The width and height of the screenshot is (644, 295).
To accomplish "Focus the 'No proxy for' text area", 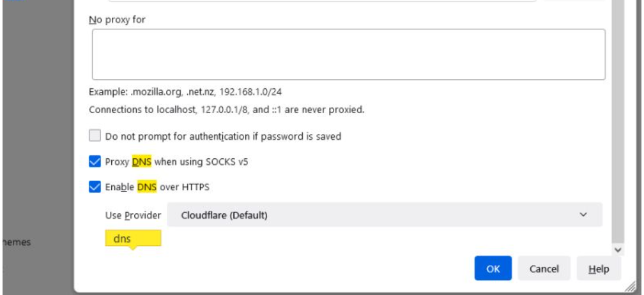I will point(348,54).
